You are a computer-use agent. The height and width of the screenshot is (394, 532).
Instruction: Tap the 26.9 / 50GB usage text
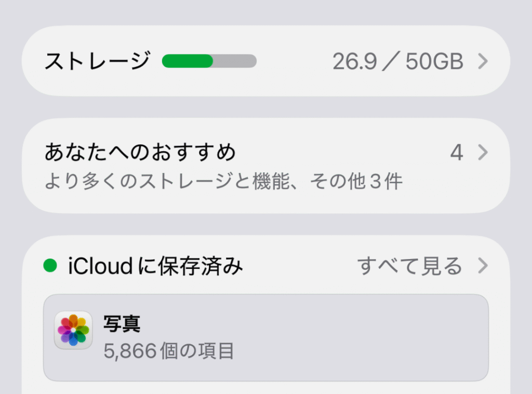(x=397, y=62)
